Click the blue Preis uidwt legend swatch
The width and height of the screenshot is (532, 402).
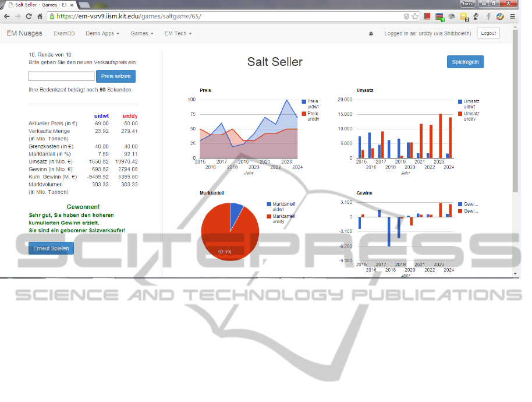coord(304,102)
